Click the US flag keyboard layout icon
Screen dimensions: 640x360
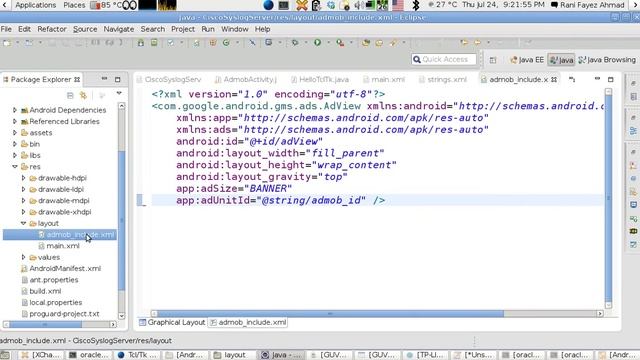[398, 5]
